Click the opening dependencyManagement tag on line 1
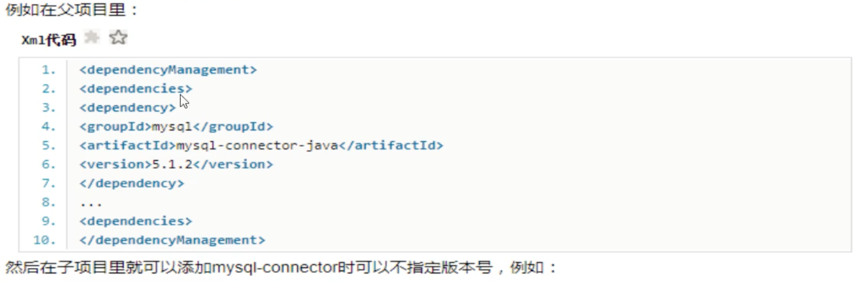868x284 pixels. coord(168,70)
